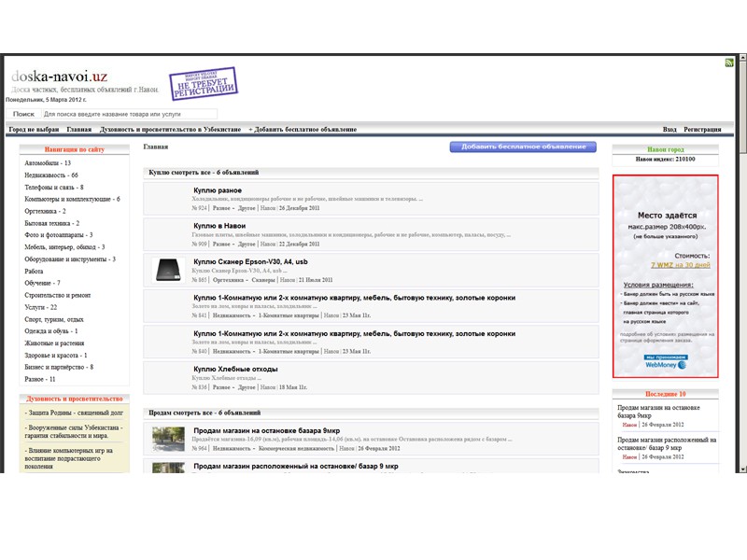This screenshot has height=560, width=747.
Task: Open 'Духовность и просветительство в Узбекистане' menu
Action: 170,130
